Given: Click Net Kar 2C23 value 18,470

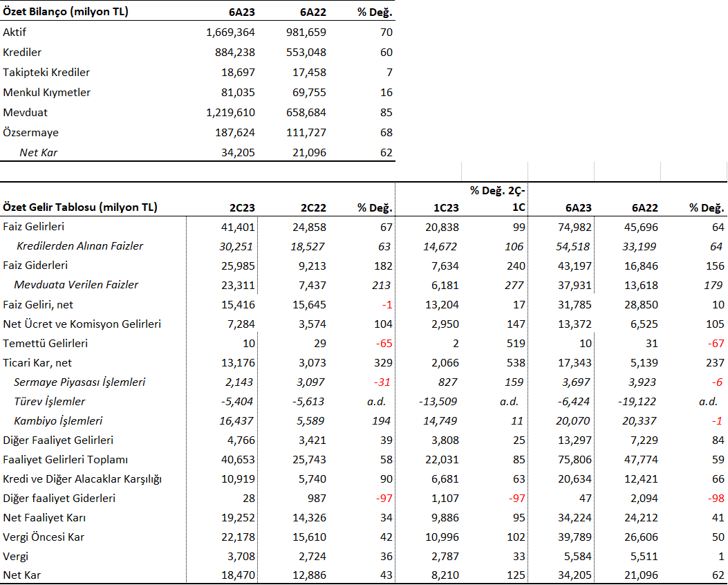Looking at the screenshot, I should click(238, 575).
